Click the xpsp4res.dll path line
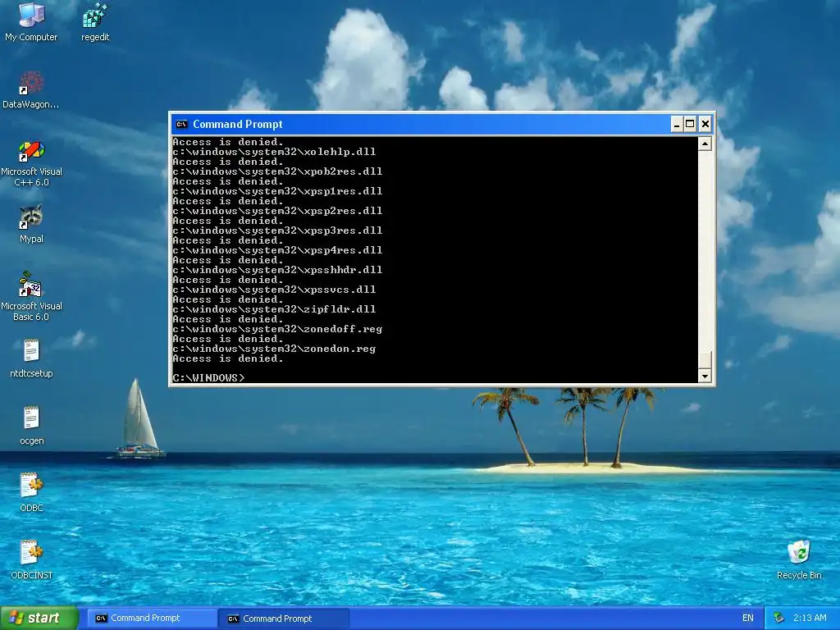Screen dimensions: 840x630 (277, 250)
